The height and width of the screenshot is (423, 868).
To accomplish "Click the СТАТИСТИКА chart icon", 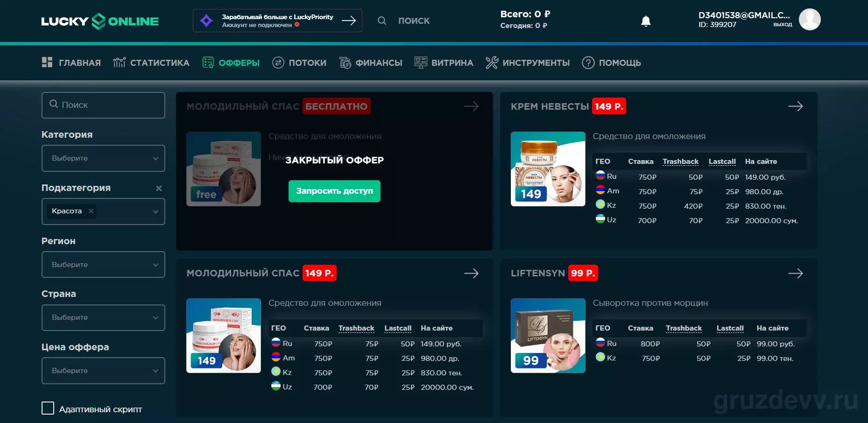I will point(119,62).
